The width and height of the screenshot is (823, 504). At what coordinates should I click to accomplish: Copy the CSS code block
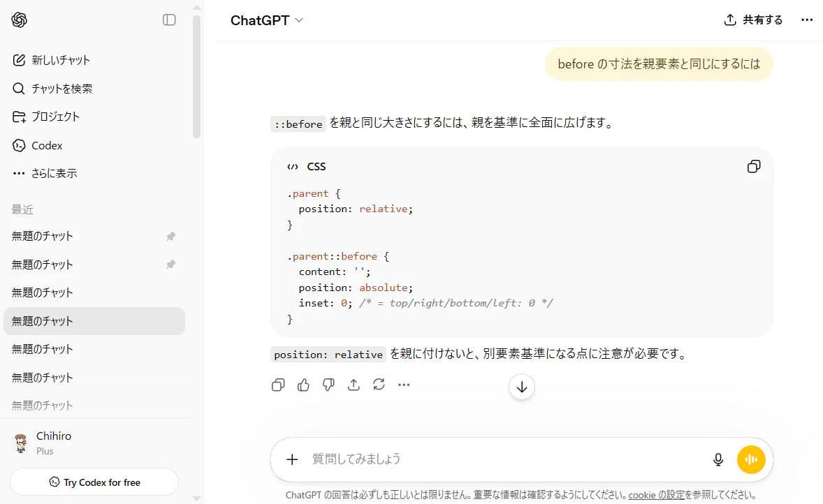[x=754, y=166]
